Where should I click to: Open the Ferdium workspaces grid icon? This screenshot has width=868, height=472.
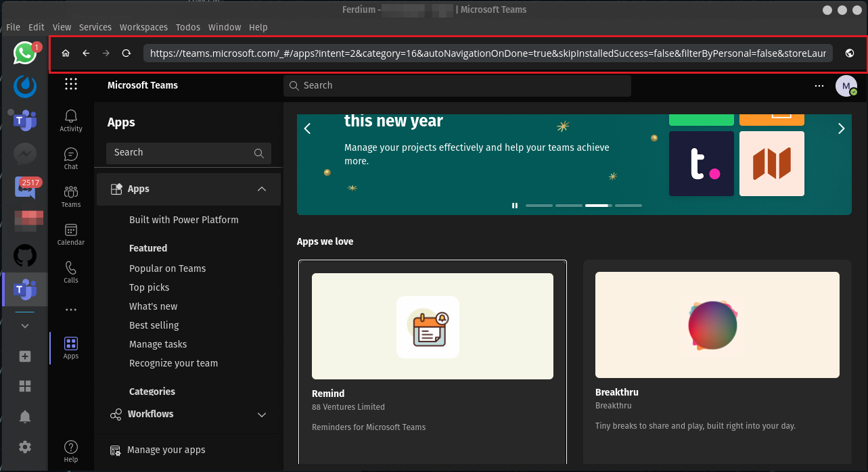25,386
